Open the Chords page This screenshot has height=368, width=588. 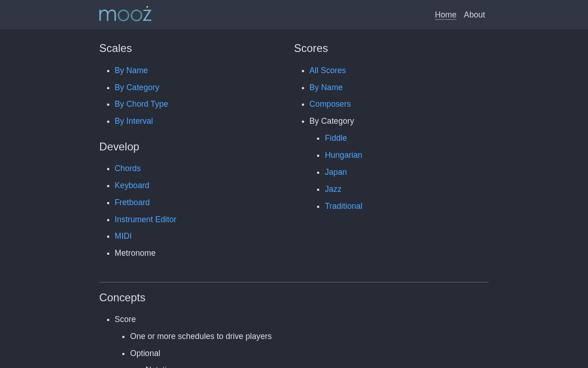tap(128, 168)
